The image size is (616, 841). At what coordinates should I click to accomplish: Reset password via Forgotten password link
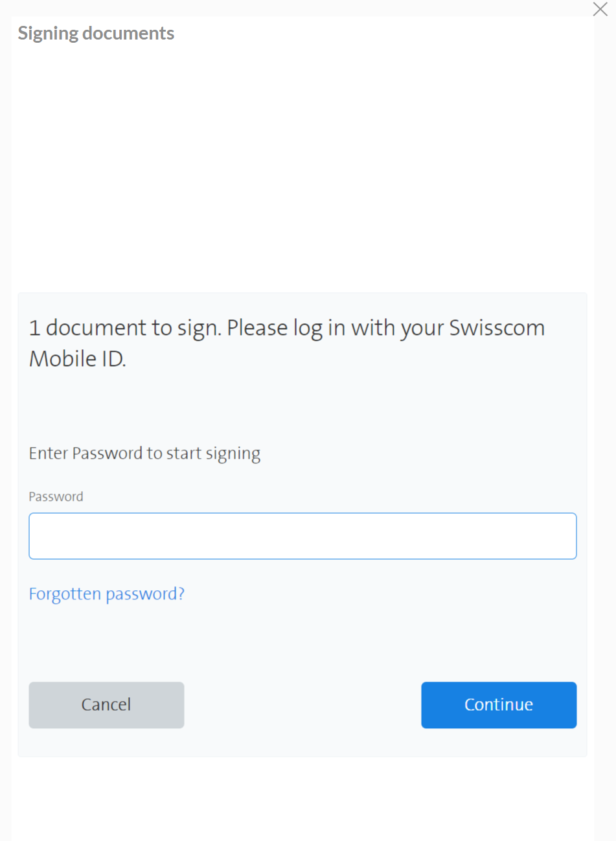pyautogui.click(x=107, y=594)
